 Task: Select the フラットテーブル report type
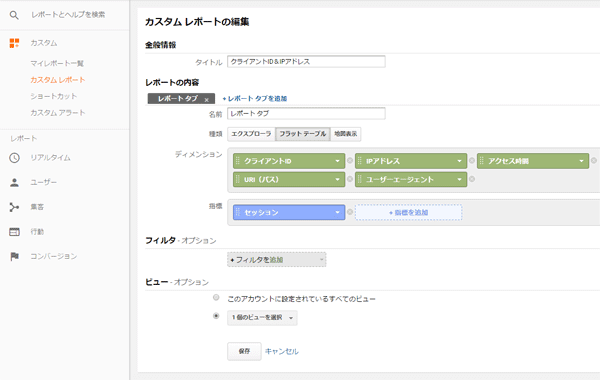pyautogui.click(x=303, y=134)
